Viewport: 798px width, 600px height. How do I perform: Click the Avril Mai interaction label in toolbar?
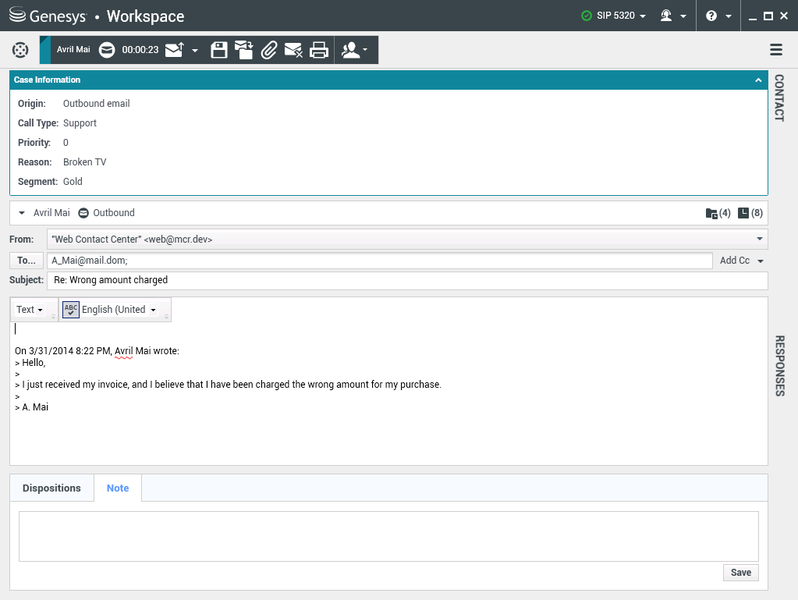click(73, 49)
